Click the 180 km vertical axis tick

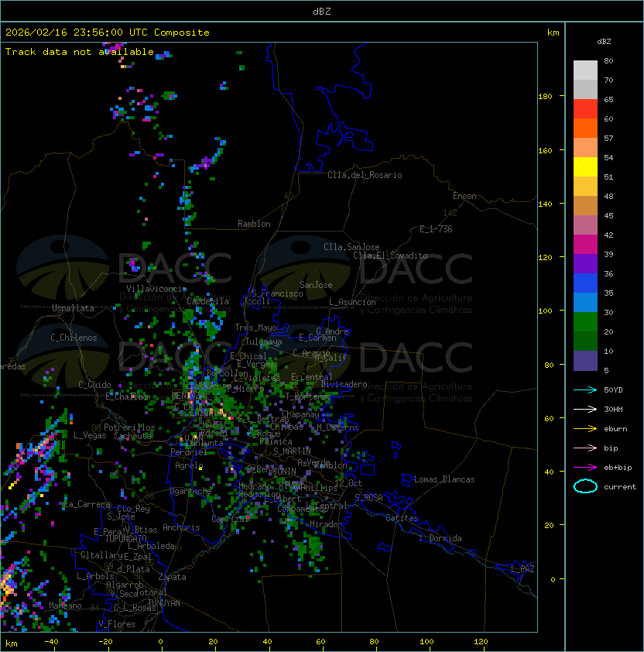(545, 97)
